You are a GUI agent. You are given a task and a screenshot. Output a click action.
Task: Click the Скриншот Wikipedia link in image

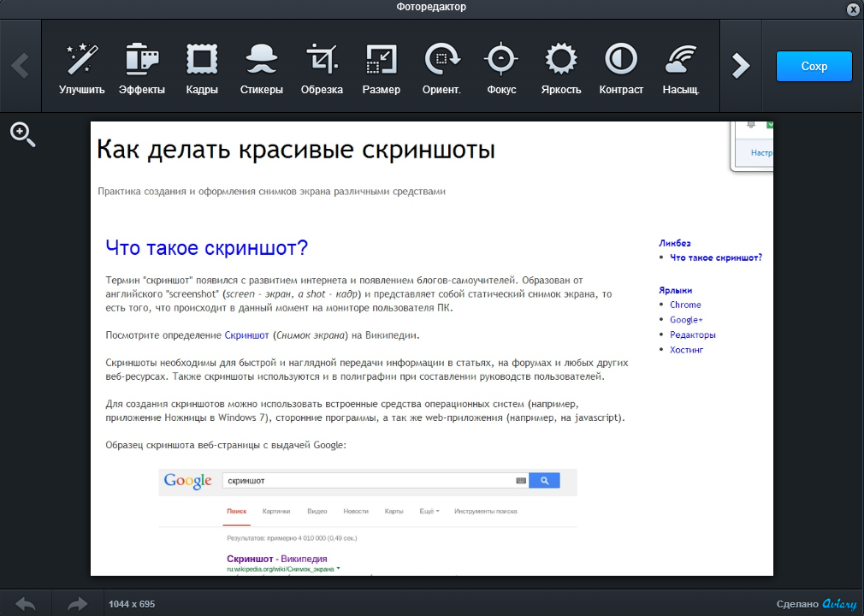point(246,335)
